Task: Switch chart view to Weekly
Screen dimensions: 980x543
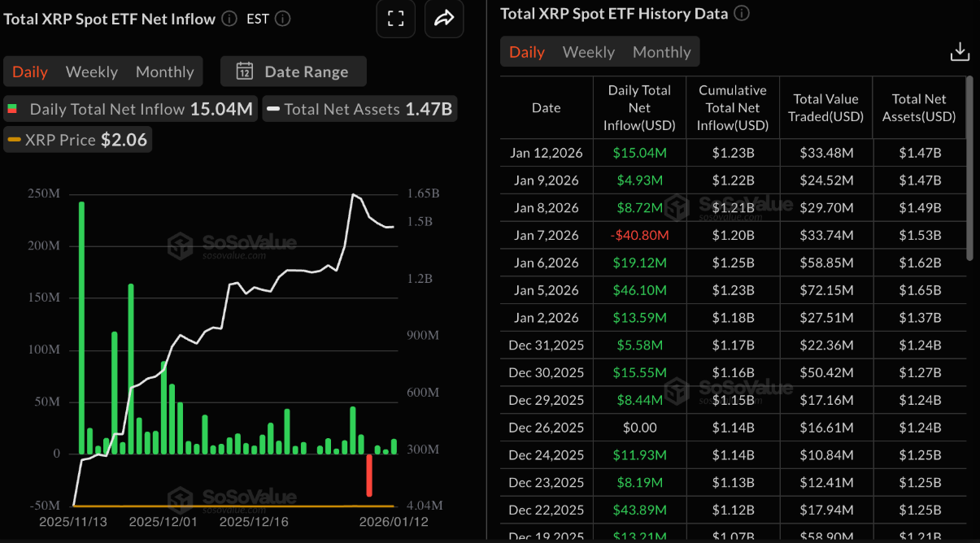Action: pos(91,71)
